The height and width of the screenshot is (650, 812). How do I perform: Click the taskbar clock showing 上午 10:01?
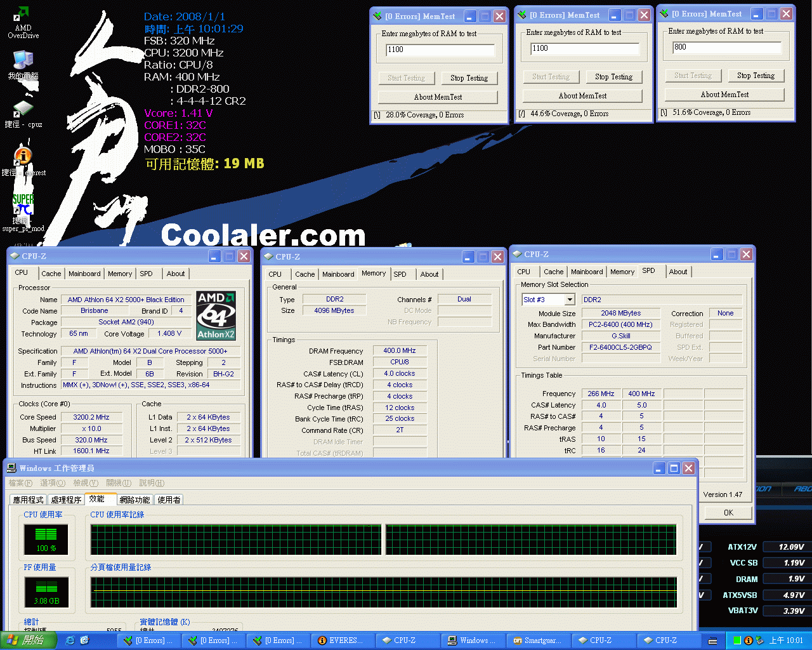point(786,640)
